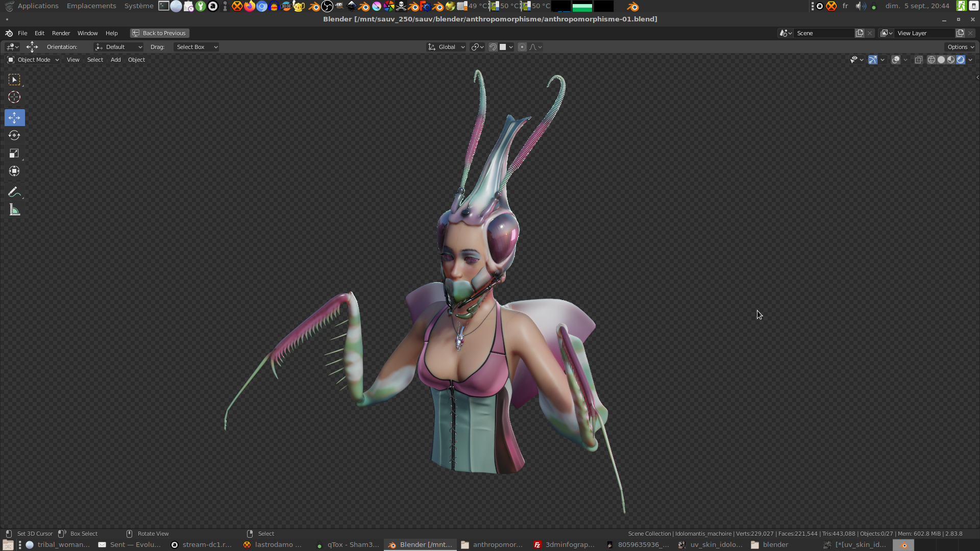
Task: Toggle viewport gizmos display
Action: tap(873, 60)
